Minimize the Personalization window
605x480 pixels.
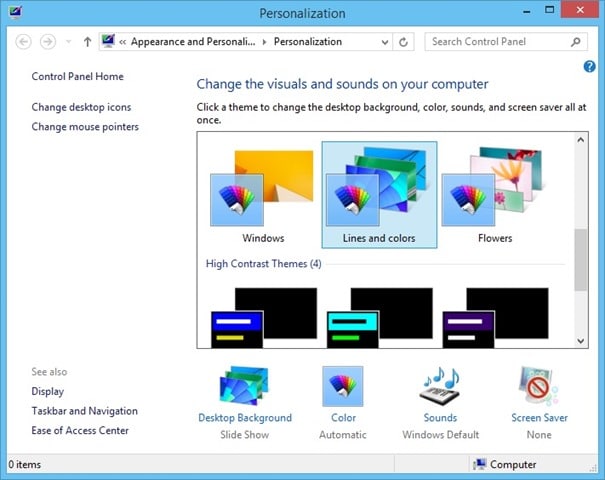pos(527,12)
